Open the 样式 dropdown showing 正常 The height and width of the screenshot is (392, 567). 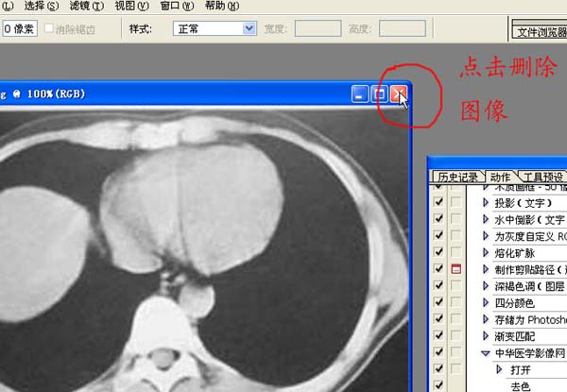(x=215, y=28)
